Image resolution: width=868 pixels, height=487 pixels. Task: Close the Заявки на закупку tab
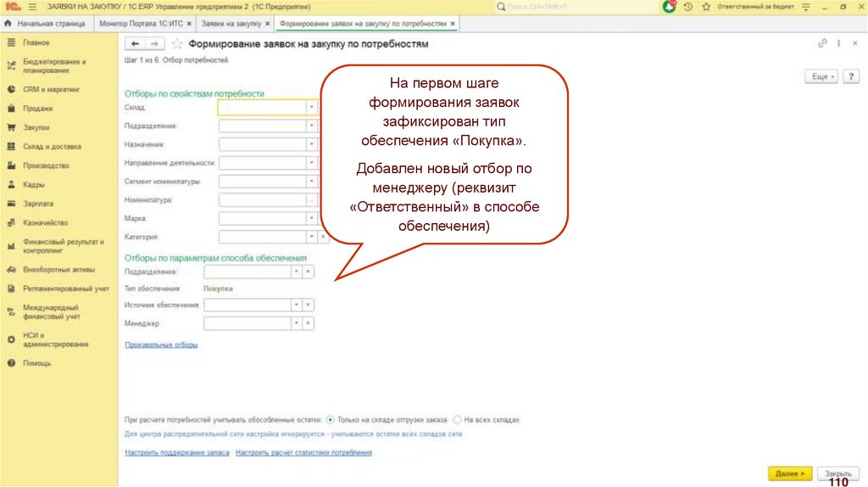coord(268,24)
